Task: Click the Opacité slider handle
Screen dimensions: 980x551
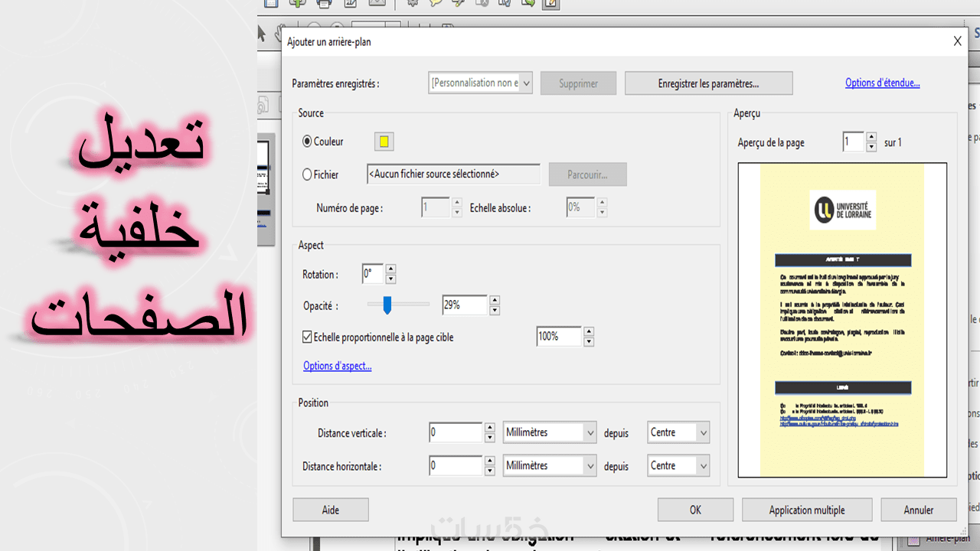Action: tap(387, 305)
